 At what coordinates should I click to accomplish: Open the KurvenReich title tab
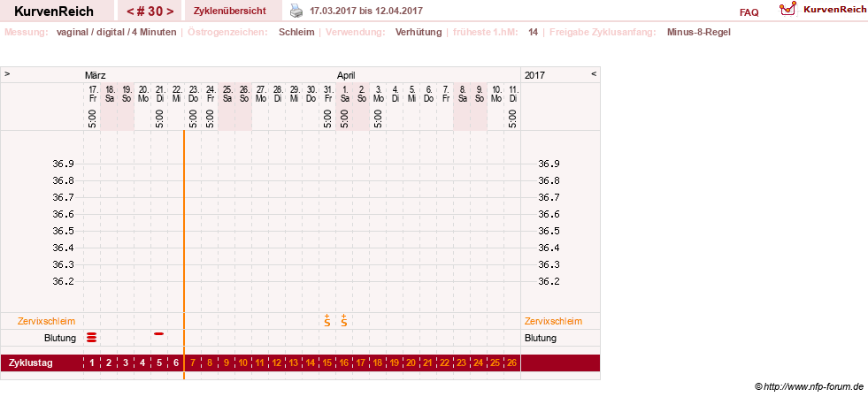[54, 11]
